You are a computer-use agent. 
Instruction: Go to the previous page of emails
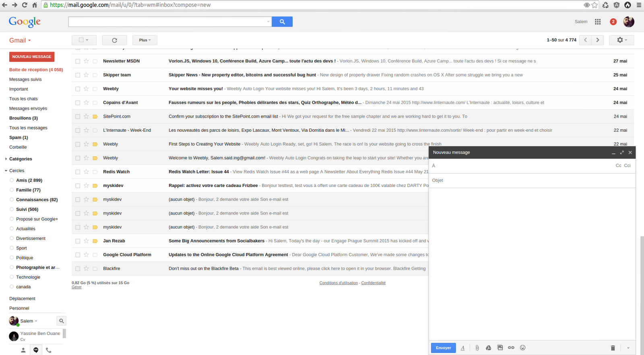[x=586, y=40]
